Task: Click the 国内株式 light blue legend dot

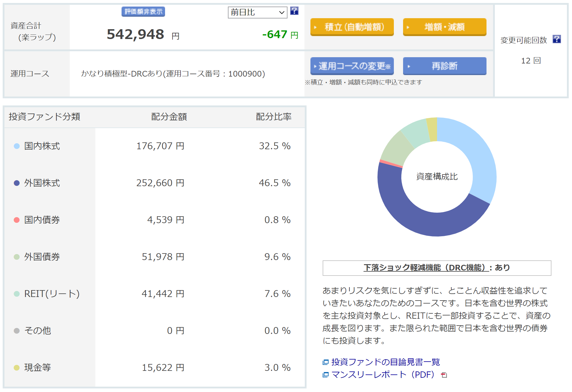Action: pyautogui.click(x=17, y=146)
